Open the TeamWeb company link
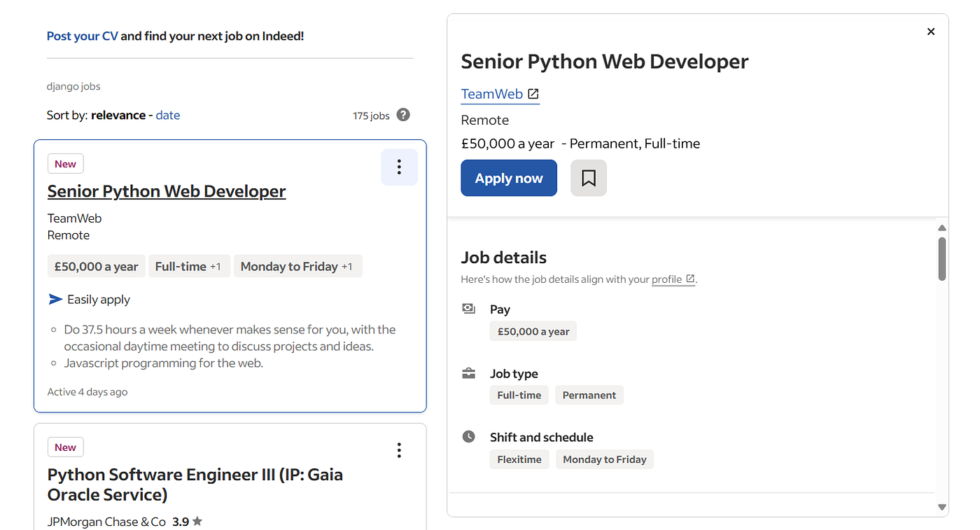Viewport: 980px width, 530px height. click(492, 94)
